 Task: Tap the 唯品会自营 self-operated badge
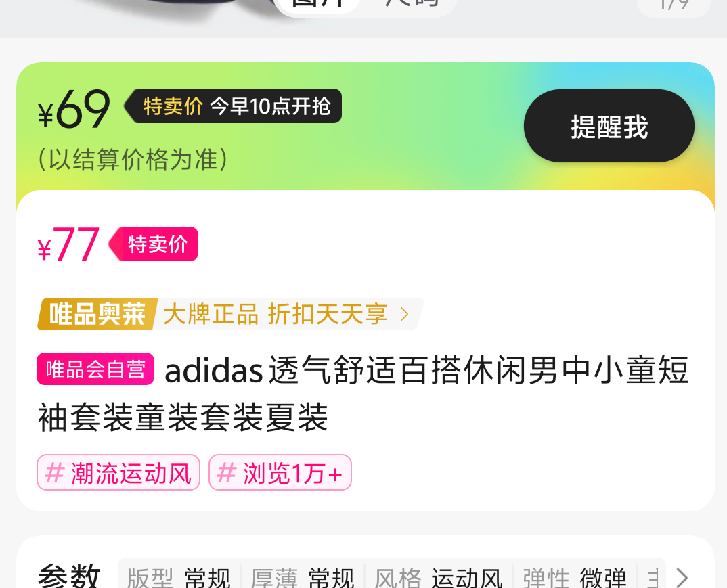click(x=95, y=369)
